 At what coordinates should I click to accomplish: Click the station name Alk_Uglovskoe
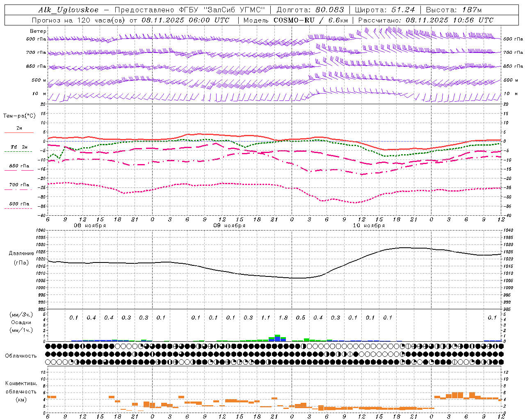click(68, 10)
